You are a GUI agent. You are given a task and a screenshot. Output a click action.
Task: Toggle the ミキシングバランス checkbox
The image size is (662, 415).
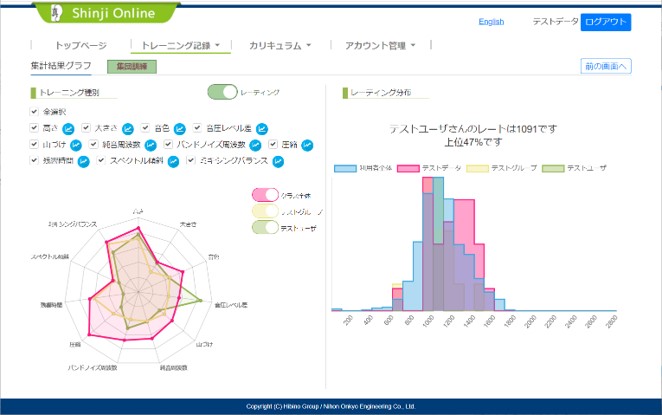(191, 160)
